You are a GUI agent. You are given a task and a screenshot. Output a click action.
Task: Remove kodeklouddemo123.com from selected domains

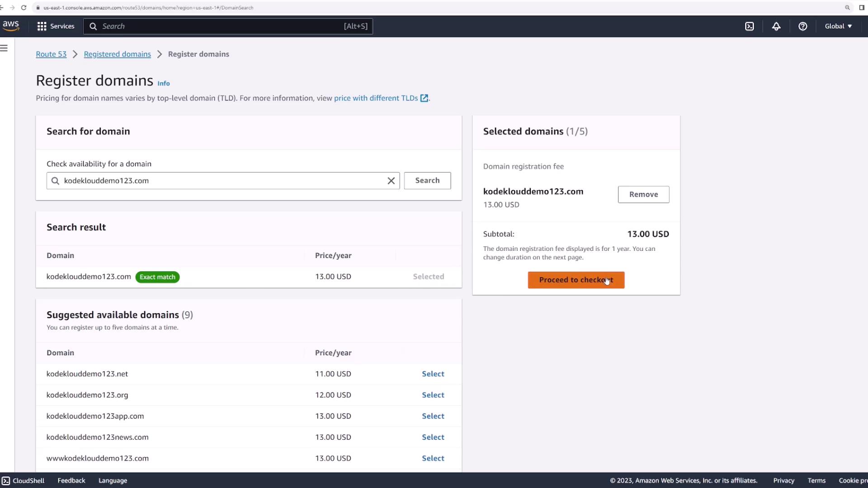(643, 194)
